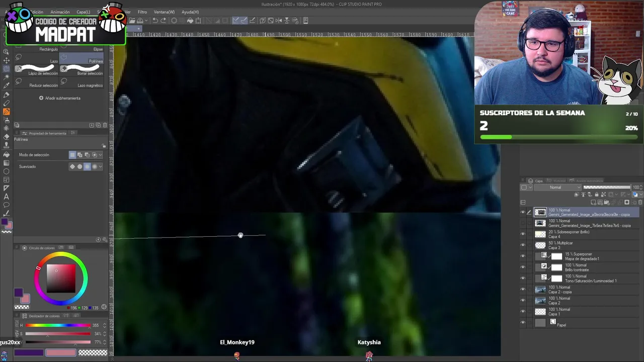
Task: Open the Ayuda(H) menu
Action: (x=190, y=12)
